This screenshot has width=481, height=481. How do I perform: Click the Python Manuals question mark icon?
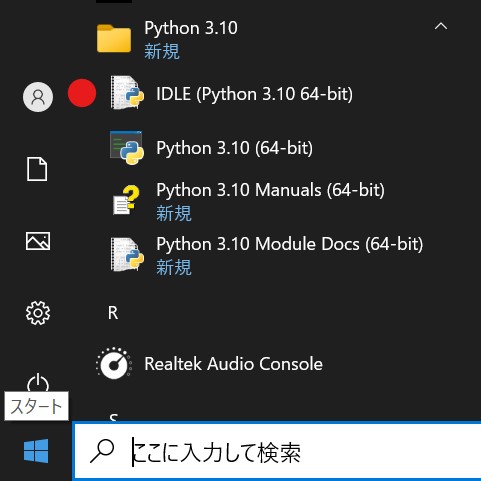126,200
